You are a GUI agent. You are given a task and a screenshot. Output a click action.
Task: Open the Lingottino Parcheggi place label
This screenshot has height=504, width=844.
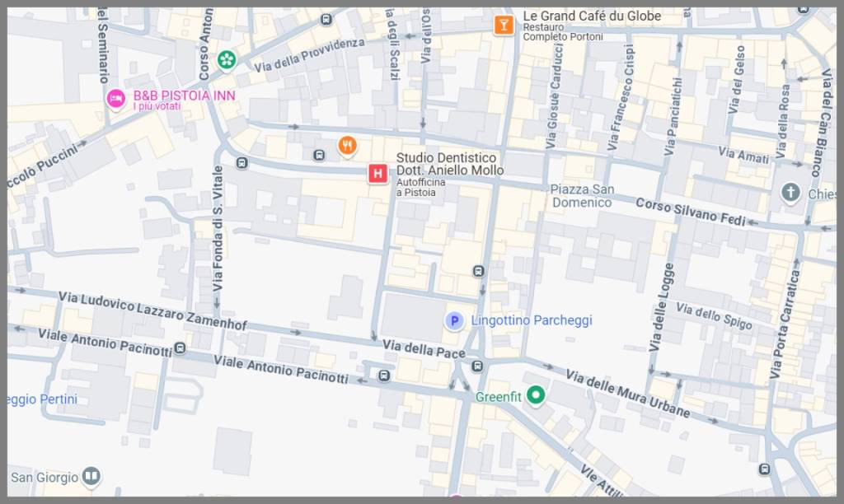(531, 320)
